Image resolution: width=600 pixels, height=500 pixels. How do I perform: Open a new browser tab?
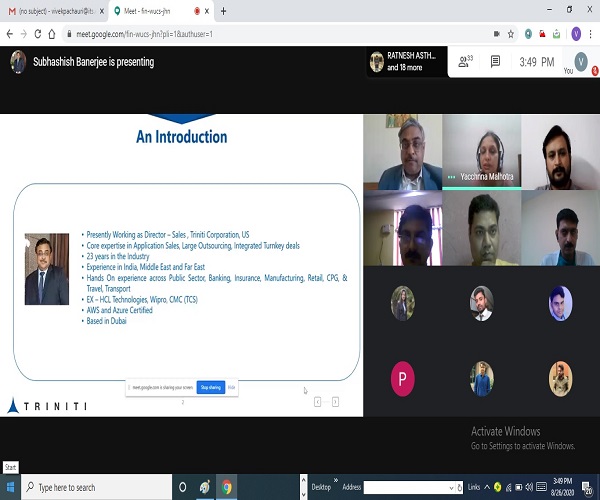(x=223, y=11)
